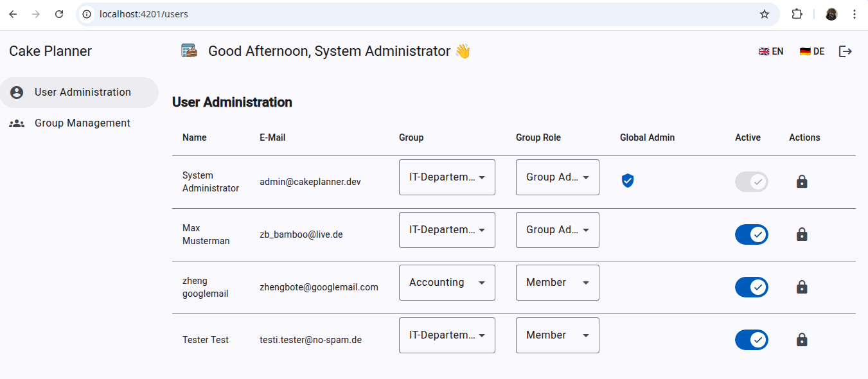The width and height of the screenshot is (868, 379).
Task: Turn off Tester Test's Active toggle
Action: [751, 340]
